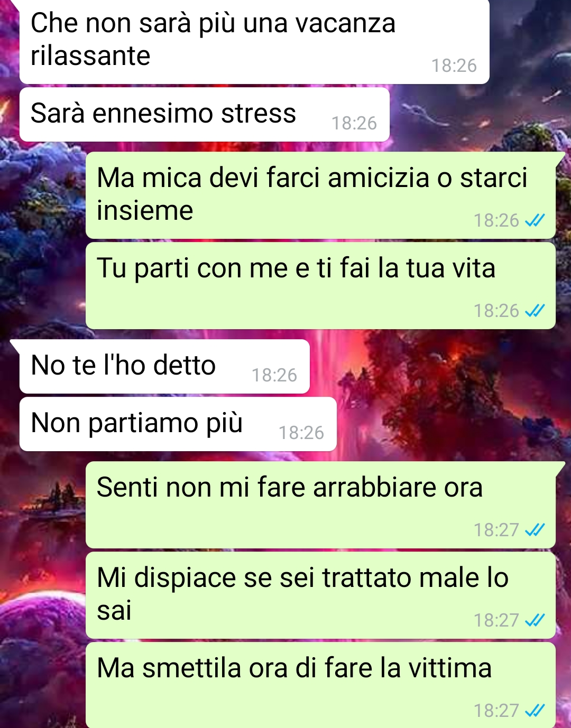Select the 'Sarà ennesimo stress' message bubble
This screenshot has height=728, width=571.
[205, 115]
